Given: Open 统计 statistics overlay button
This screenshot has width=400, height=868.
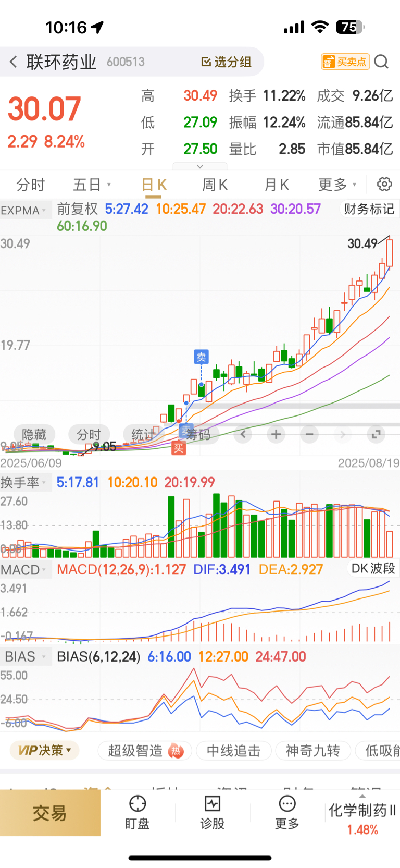Looking at the screenshot, I should (x=144, y=434).
